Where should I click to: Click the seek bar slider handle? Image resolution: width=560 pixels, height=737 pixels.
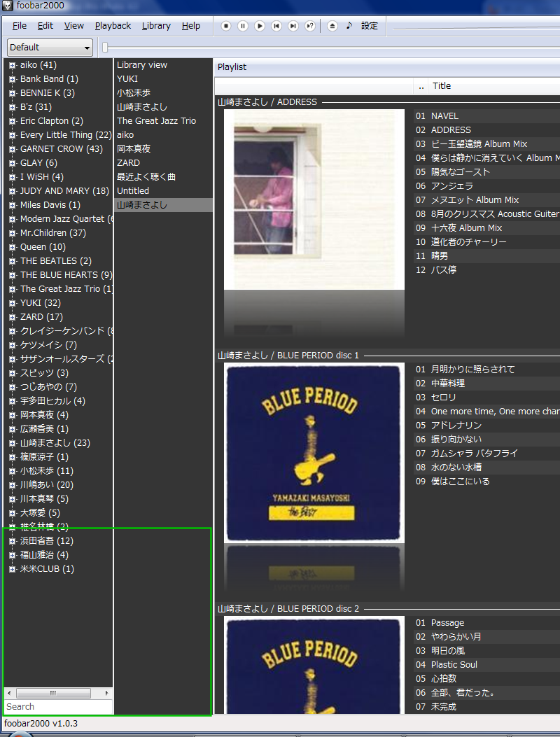[105, 48]
